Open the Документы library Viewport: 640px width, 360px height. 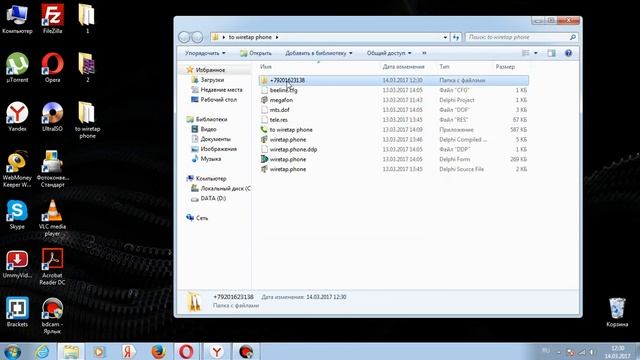point(215,139)
